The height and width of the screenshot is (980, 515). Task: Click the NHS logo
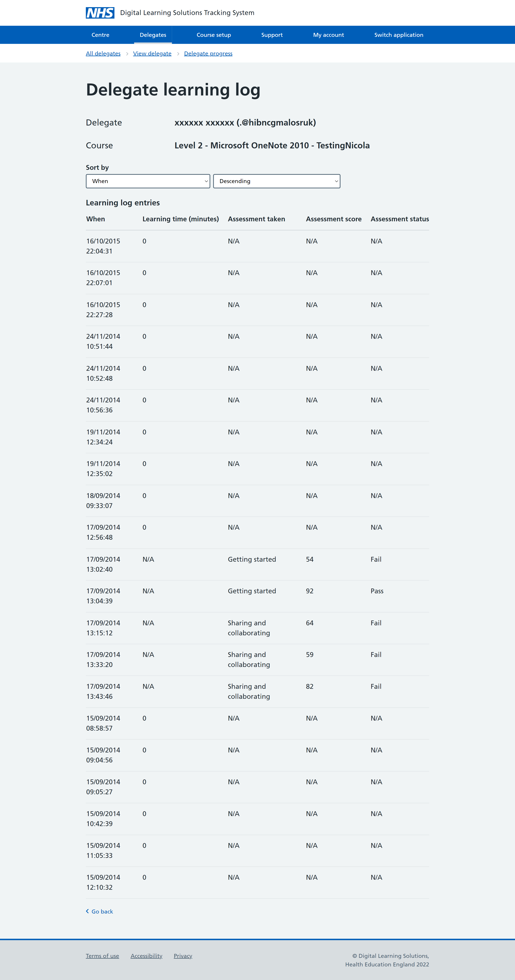(100, 13)
